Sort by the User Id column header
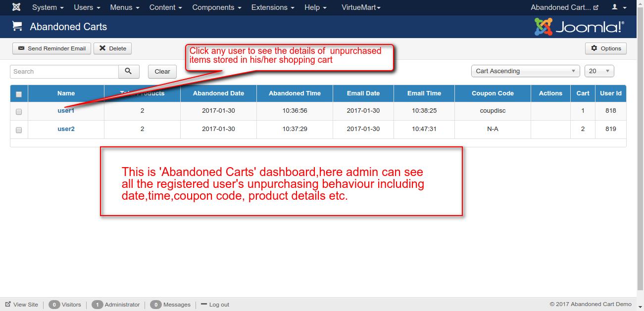The height and width of the screenshot is (311, 644). click(611, 93)
